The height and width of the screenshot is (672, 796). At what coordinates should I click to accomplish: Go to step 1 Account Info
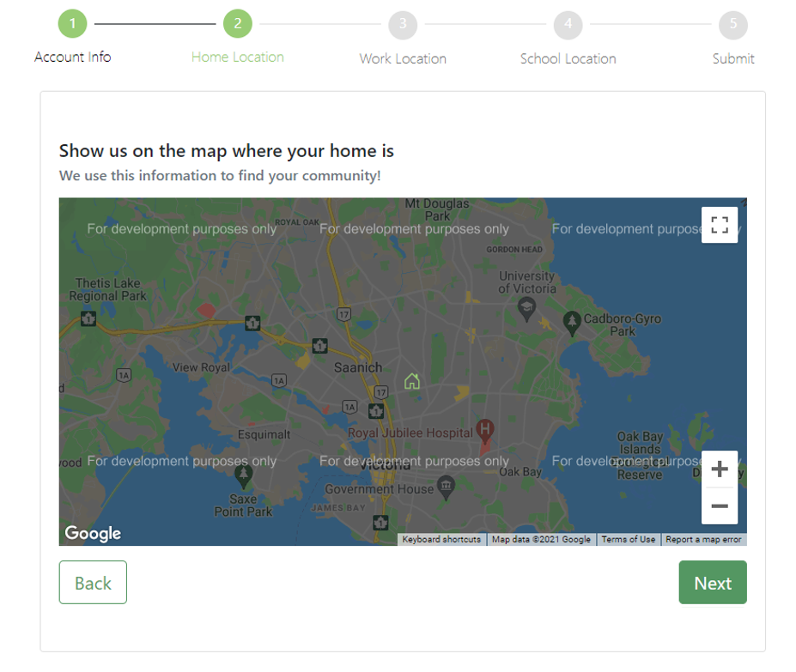pos(73,23)
